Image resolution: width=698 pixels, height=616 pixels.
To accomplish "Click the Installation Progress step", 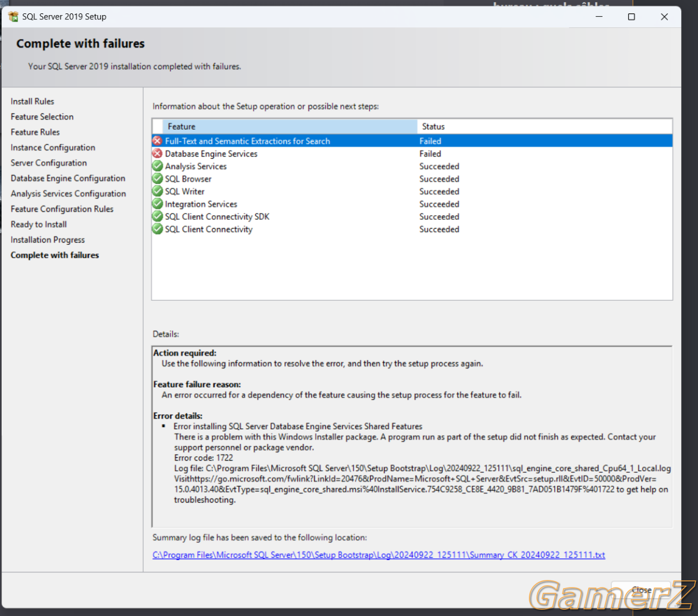I will (48, 240).
